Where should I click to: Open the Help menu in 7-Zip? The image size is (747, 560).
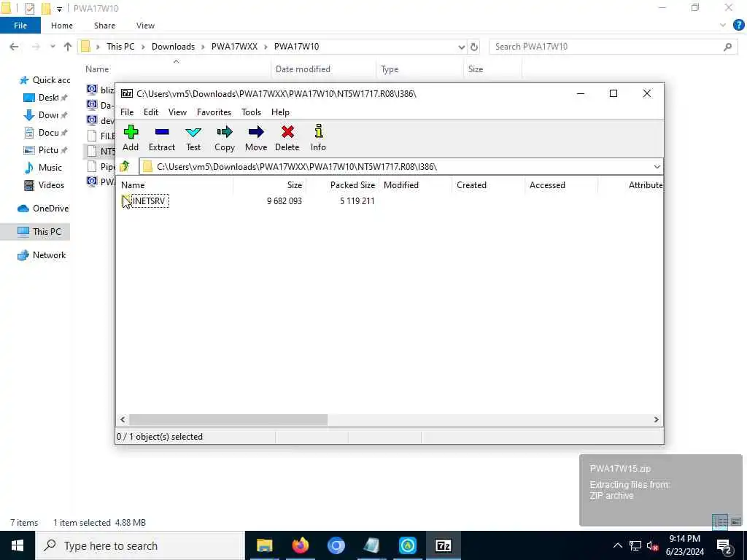(x=280, y=112)
